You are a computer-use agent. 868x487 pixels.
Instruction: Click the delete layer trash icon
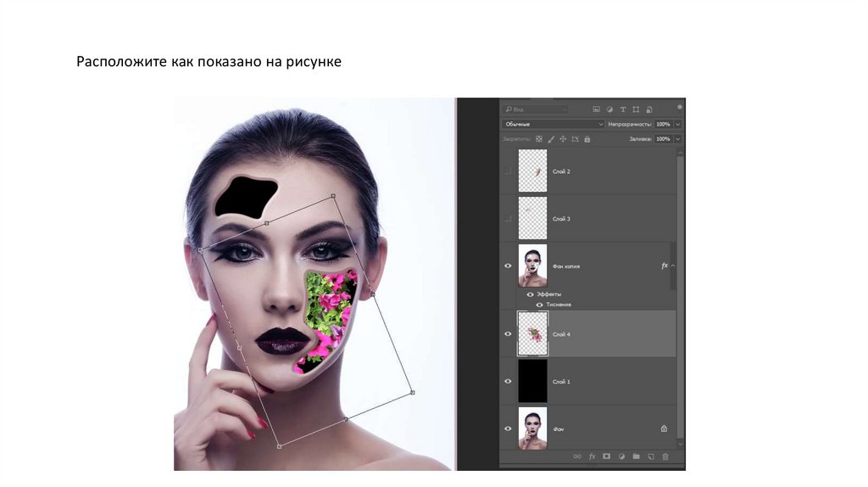tap(665, 456)
